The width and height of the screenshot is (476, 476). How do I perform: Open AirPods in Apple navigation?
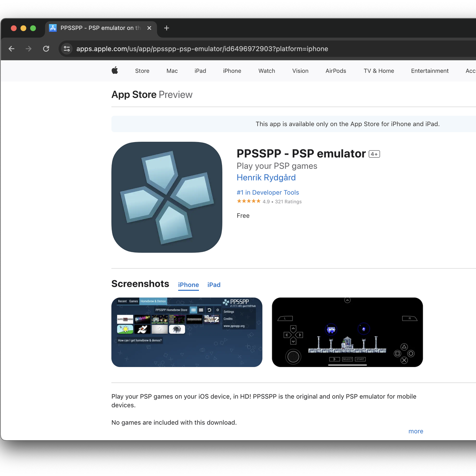pos(336,71)
